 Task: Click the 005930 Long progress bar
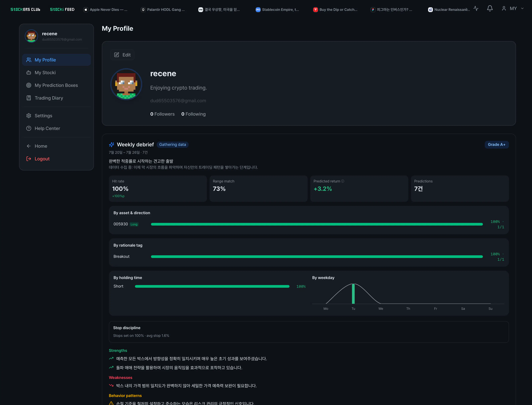point(317,224)
